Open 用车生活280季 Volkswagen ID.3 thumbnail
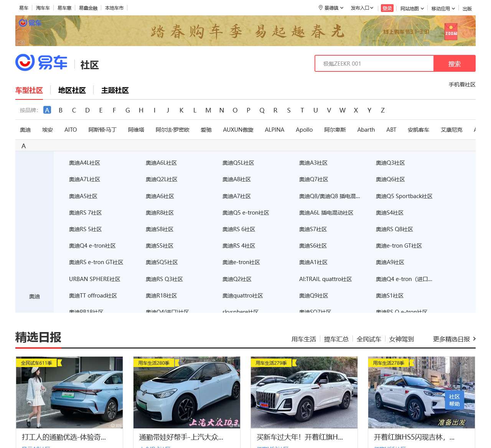Screen dimensions: 491x448 pos(187,392)
